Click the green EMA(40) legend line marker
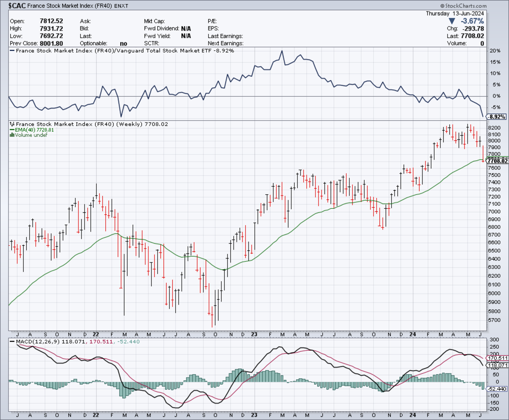Screen dimensions: 509x420 click(11, 130)
